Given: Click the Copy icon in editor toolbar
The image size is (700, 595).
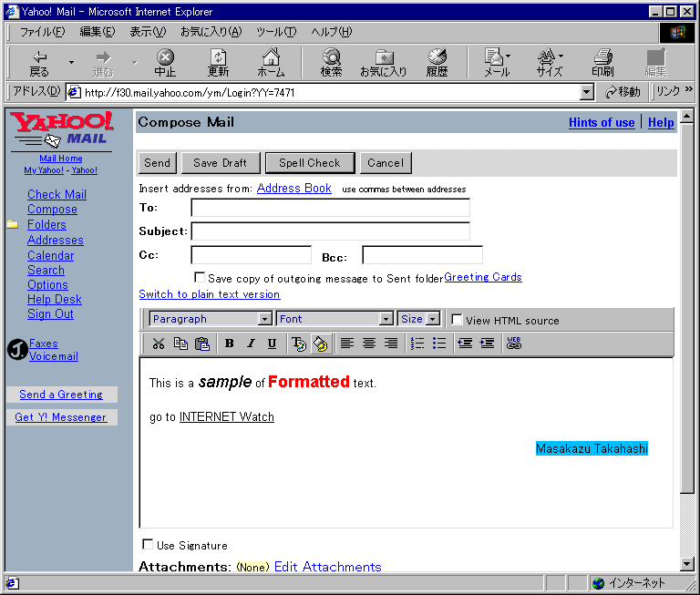Looking at the screenshot, I should tap(180, 344).
